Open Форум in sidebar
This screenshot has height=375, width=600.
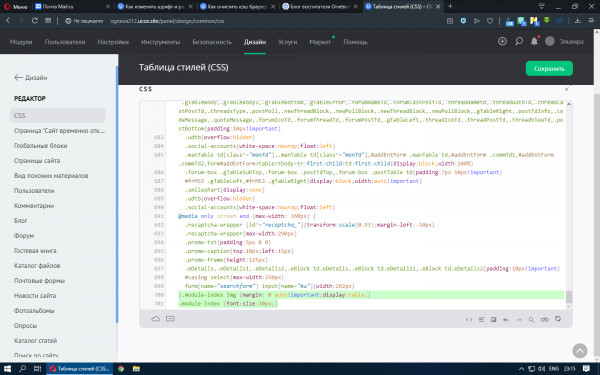point(24,235)
